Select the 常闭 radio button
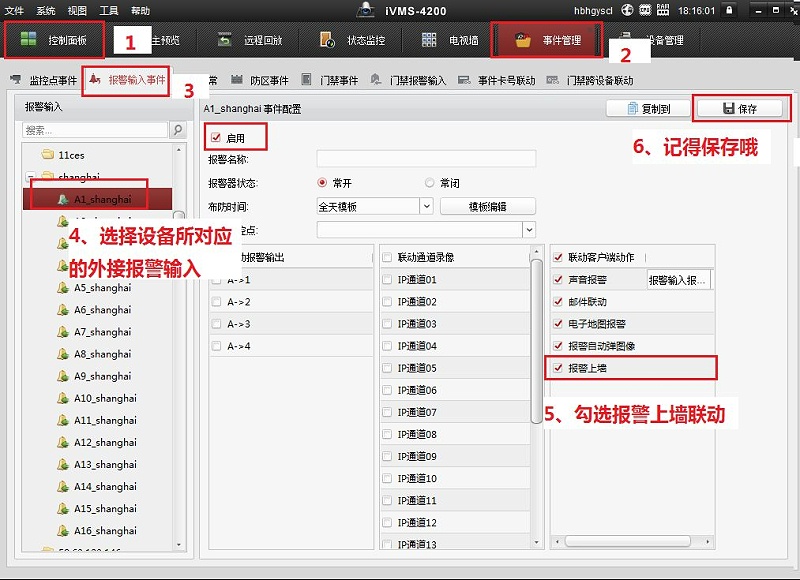Screen dimensions: 800x580 431,182
